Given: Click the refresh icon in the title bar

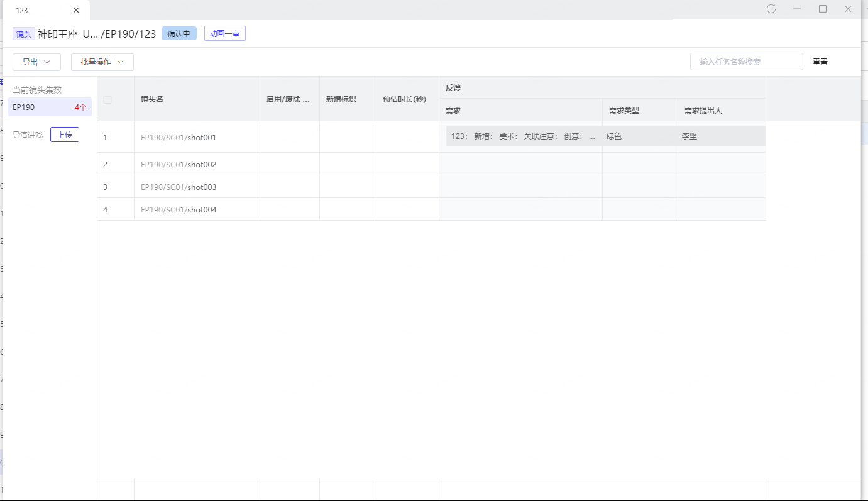Looking at the screenshot, I should [x=771, y=9].
